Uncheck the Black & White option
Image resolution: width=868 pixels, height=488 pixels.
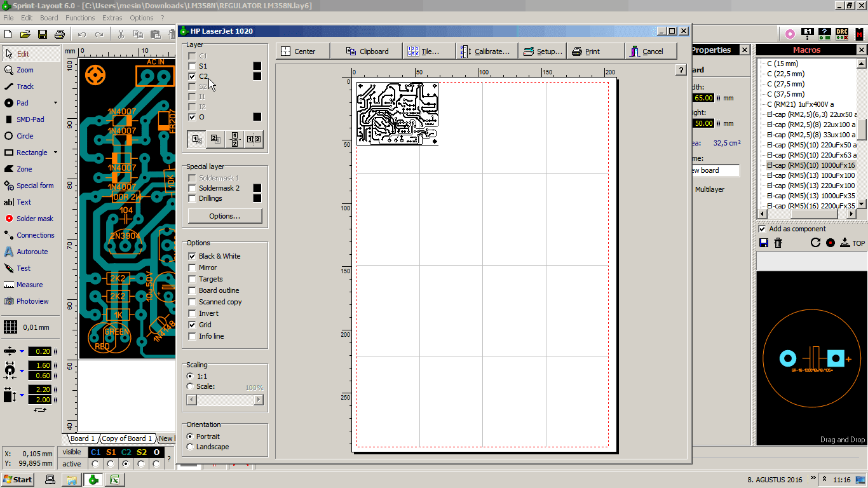(193, 256)
